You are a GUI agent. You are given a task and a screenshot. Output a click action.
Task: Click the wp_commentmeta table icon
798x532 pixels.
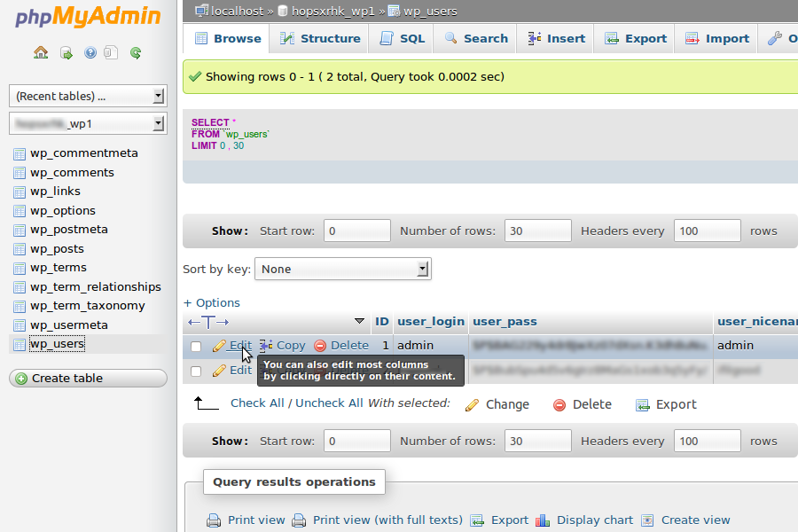pos(20,153)
